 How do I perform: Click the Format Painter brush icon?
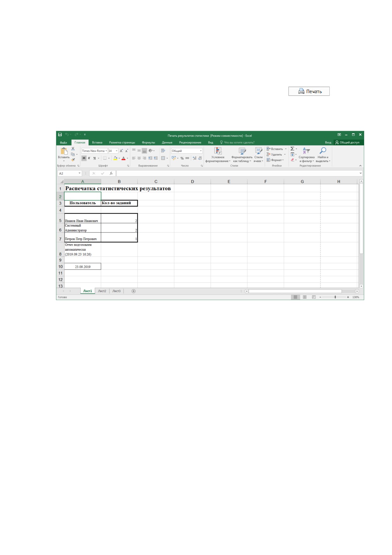(x=73, y=160)
